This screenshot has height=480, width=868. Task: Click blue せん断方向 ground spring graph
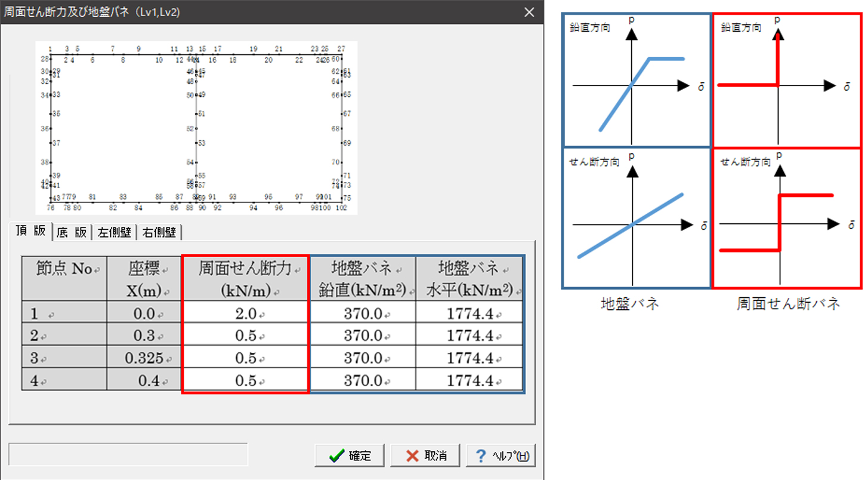click(636, 218)
